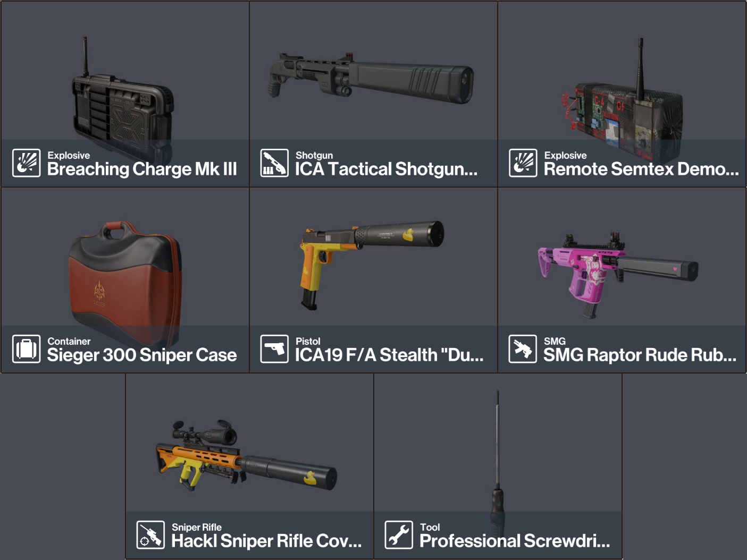Click the container briefcase category icon
Viewport: 747px width, 560px height.
(26, 349)
